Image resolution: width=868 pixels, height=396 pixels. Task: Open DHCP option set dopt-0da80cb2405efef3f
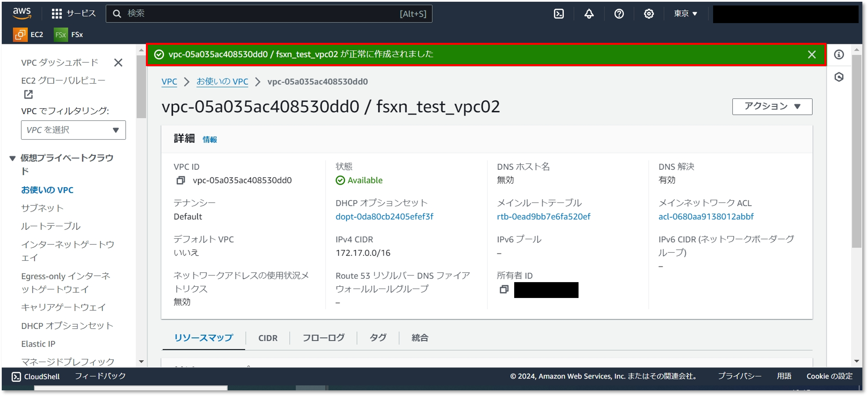[x=384, y=216]
